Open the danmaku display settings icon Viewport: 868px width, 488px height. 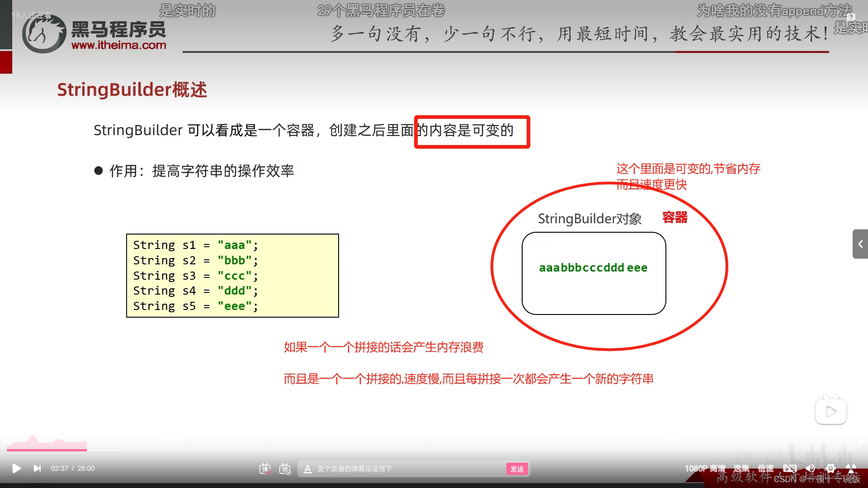click(x=285, y=469)
